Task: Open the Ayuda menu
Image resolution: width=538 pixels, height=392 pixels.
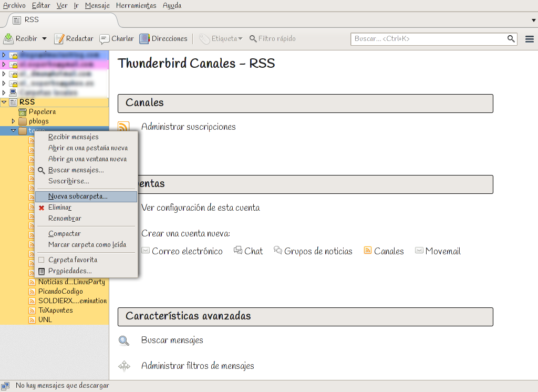Action: tap(172, 5)
